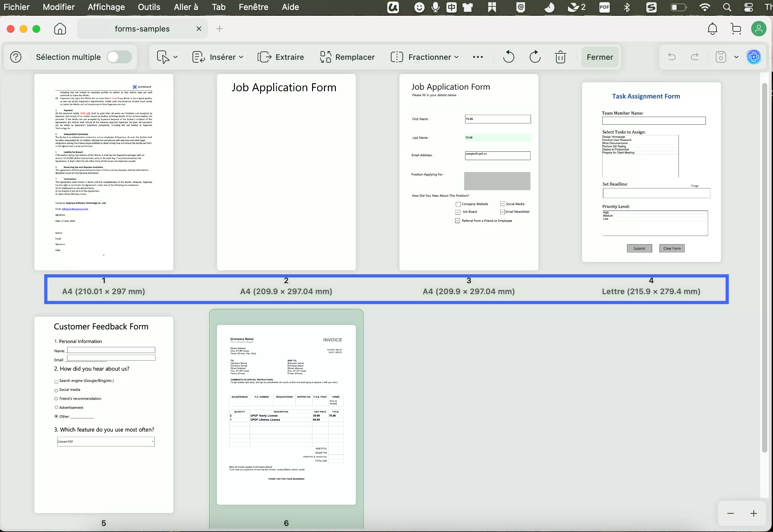Click the Remplacer pages icon

tap(325, 57)
